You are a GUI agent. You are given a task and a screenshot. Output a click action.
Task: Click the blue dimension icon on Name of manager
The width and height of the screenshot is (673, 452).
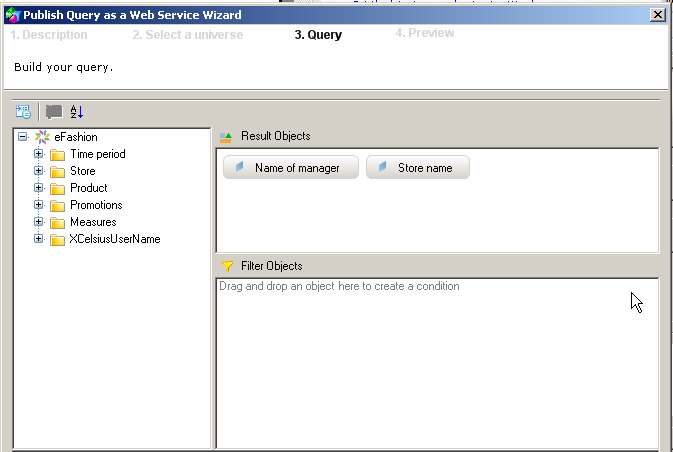point(239,167)
